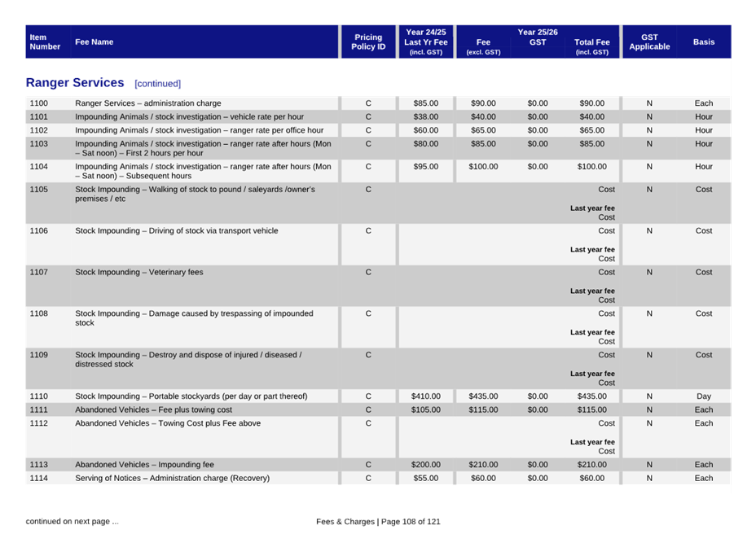Image resolution: width=756 pixels, height=534 pixels.
Task: Click item number 1109
Action: pyautogui.click(x=38, y=355)
